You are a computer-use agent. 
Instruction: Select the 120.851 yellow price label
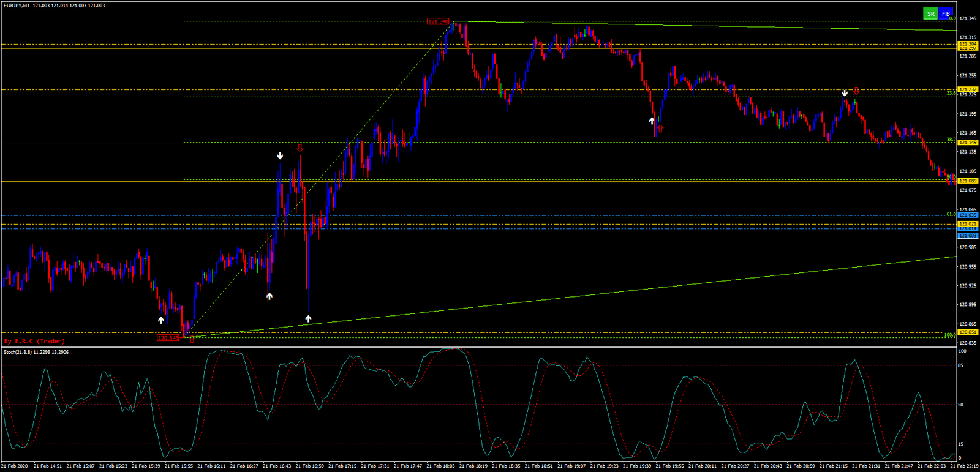[968, 332]
